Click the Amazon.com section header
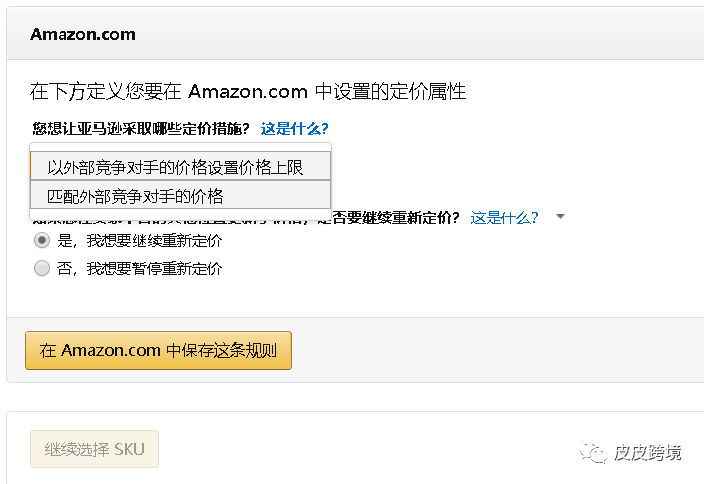704x484 pixels. tap(83, 34)
